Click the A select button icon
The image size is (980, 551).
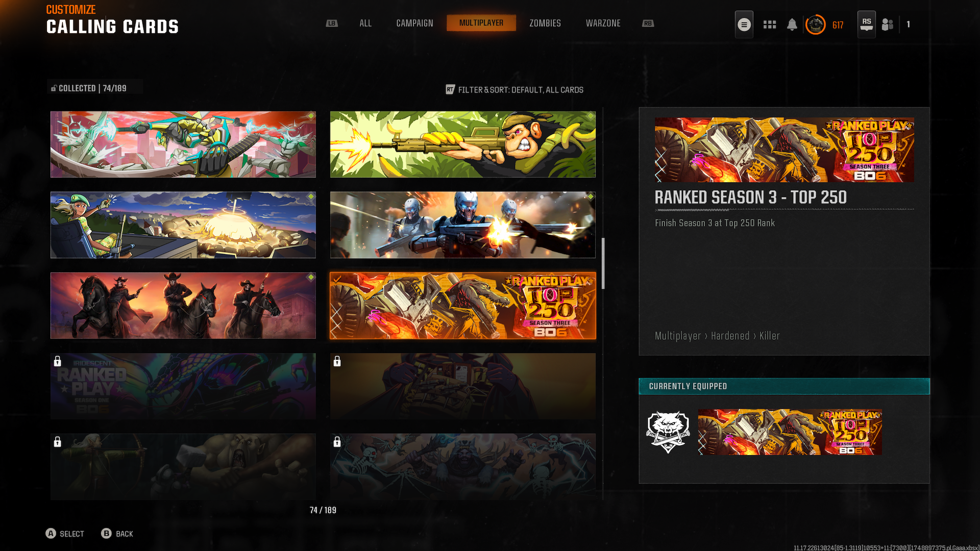click(51, 533)
